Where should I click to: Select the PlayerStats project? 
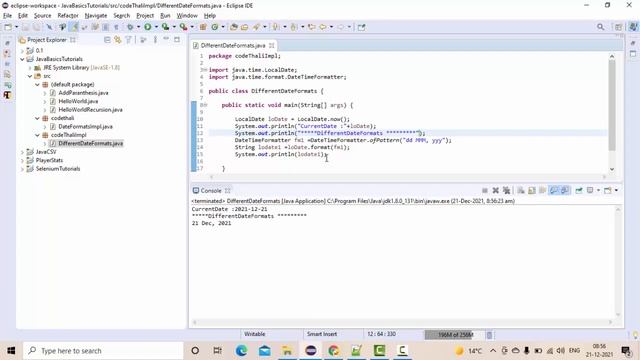click(x=49, y=160)
